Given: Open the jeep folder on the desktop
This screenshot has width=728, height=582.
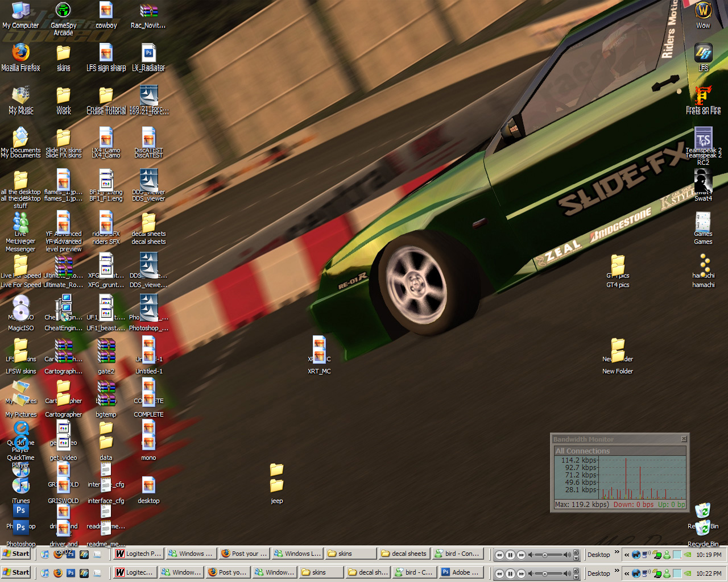Looking at the screenshot, I should point(276,484).
